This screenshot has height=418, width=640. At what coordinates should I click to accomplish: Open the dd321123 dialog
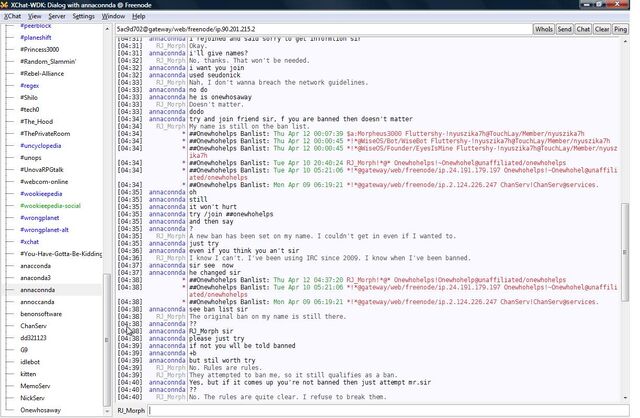click(33, 338)
